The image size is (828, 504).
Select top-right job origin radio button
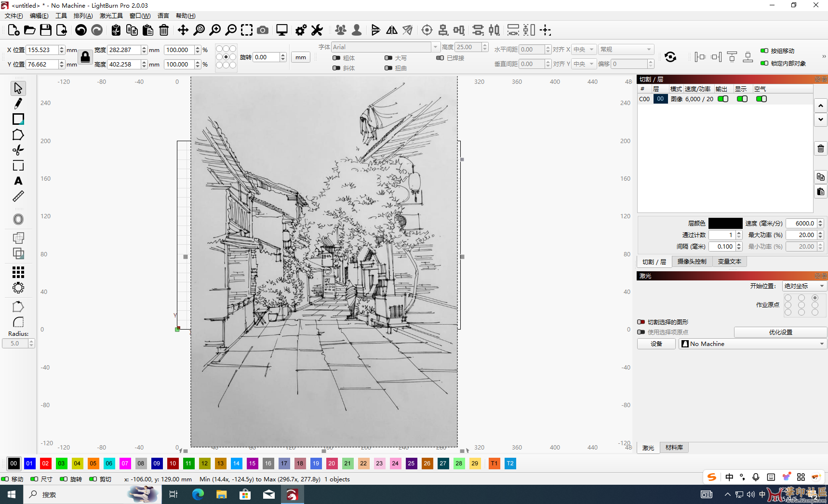815,298
